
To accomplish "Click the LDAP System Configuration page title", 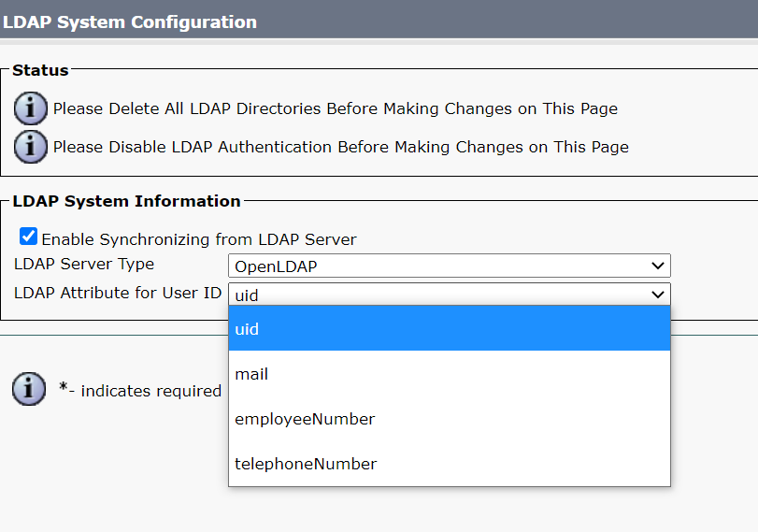I will pos(129,22).
